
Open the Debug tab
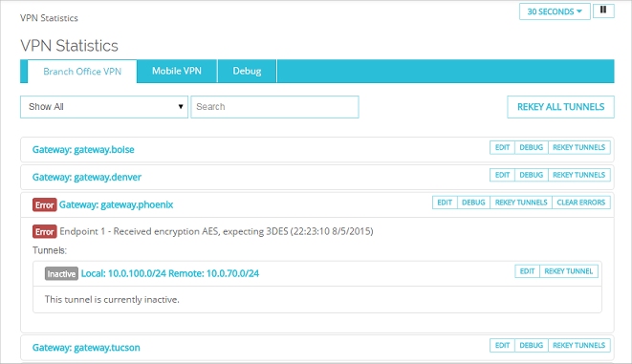point(247,71)
